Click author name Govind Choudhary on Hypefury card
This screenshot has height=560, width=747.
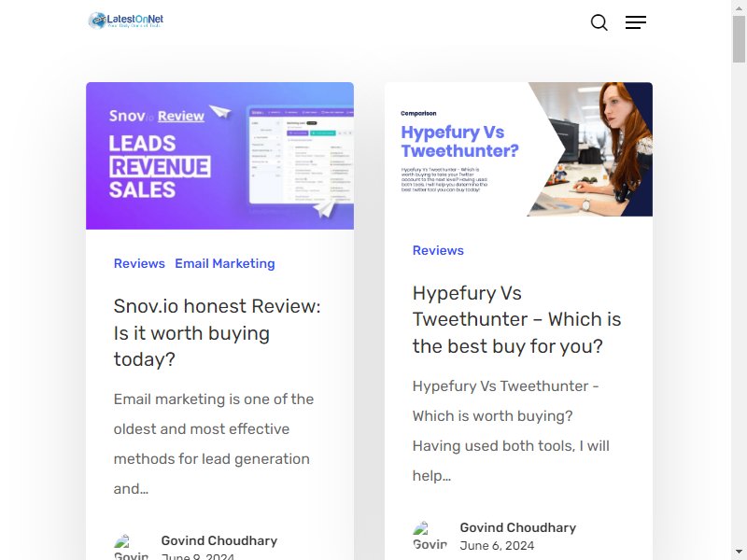pyautogui.click(x=518, y=527)
